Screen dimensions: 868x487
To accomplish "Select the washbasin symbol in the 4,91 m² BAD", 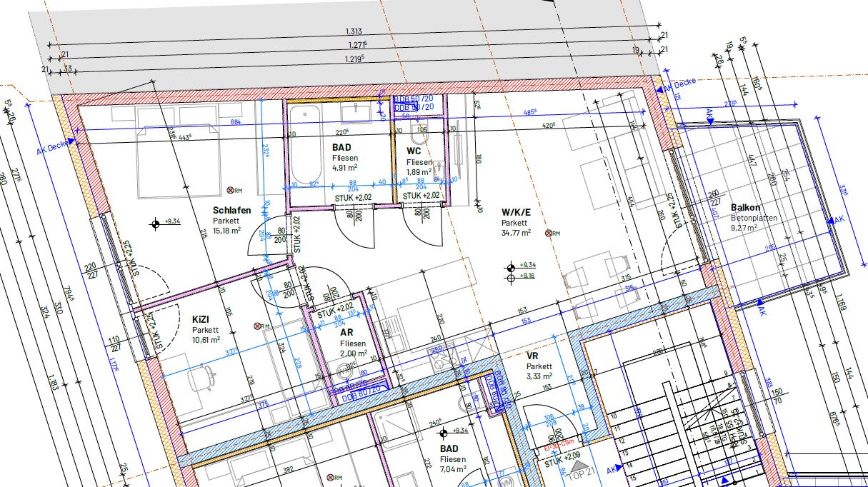I will pos(354,111).
